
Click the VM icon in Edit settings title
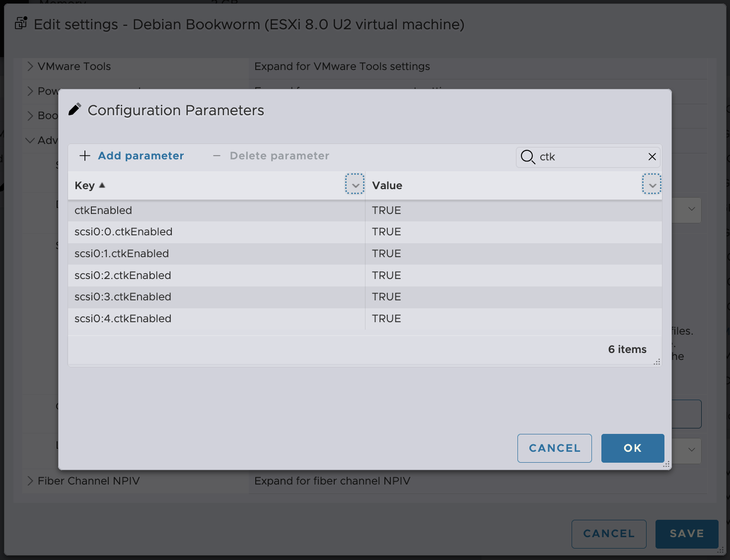click(21, 23)
